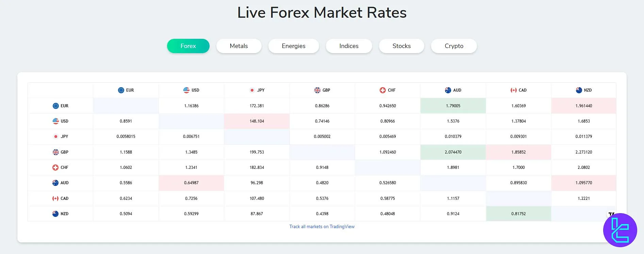Click the EUR flag icon in column header

[x=121, y=90]
